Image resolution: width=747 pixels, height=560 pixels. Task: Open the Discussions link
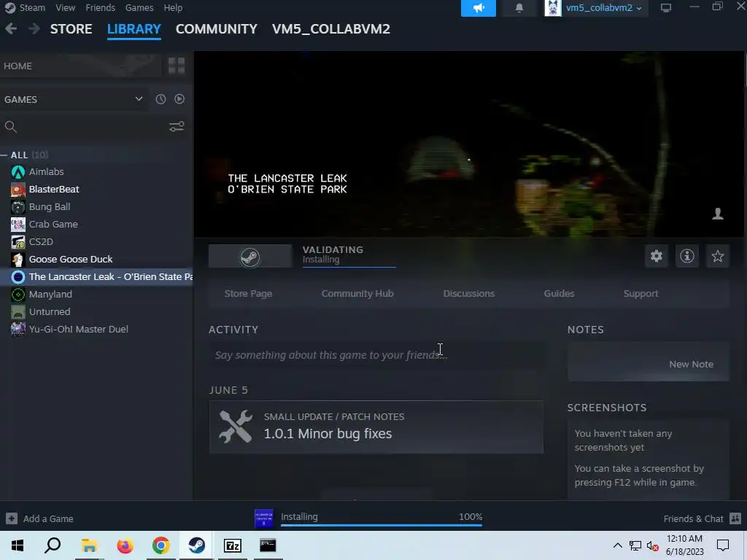coord(469,294)
